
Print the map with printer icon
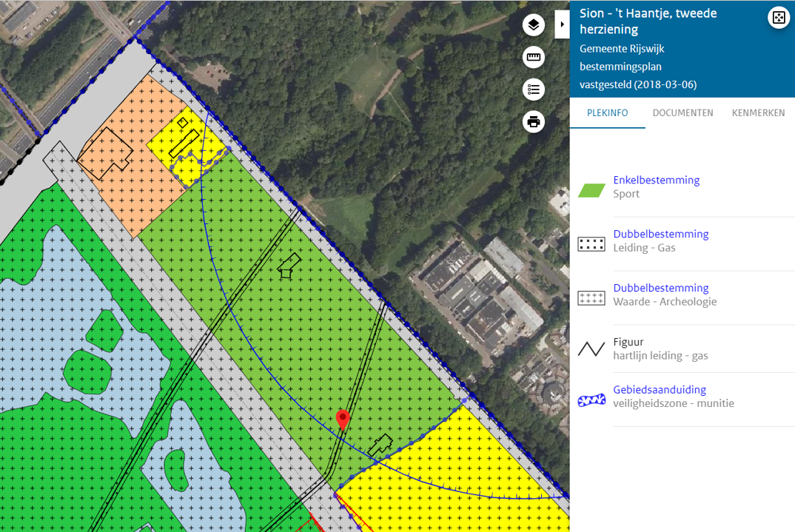coord(534,122)
